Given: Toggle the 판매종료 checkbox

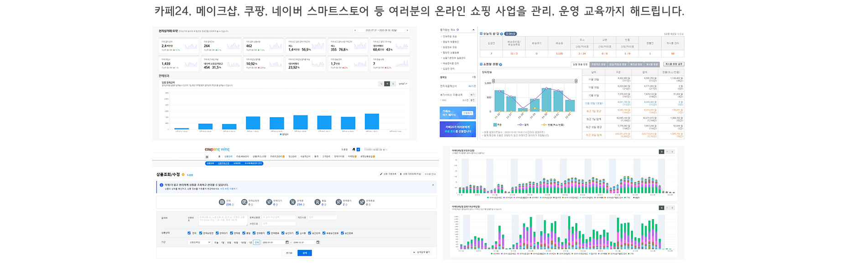Looking at the screenshot, I should 269,233.
